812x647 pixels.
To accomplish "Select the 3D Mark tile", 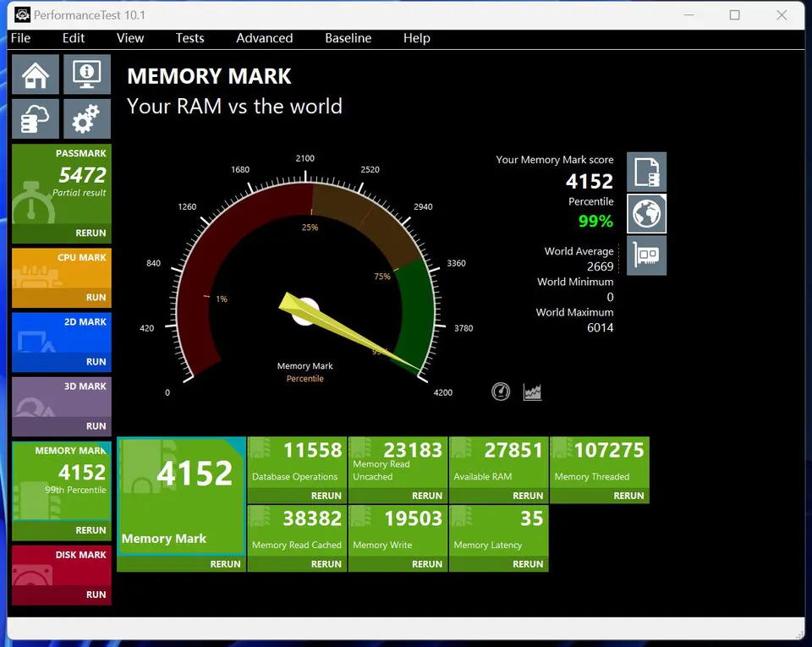I will click(x=62, y=397).
